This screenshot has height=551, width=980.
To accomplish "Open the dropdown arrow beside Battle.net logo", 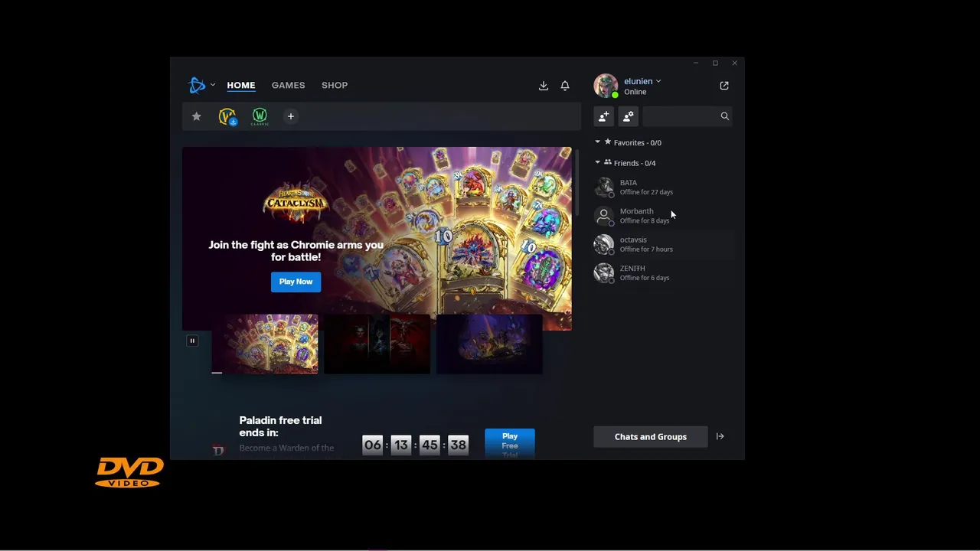I will (x=213, y=85).
